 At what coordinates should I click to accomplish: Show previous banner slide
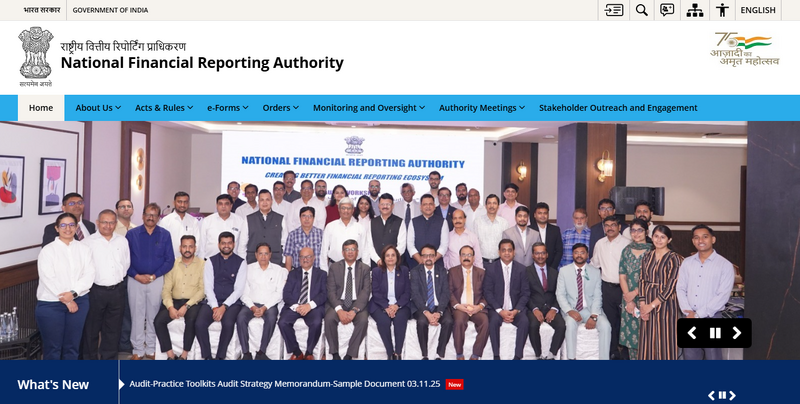click(692, 333)
